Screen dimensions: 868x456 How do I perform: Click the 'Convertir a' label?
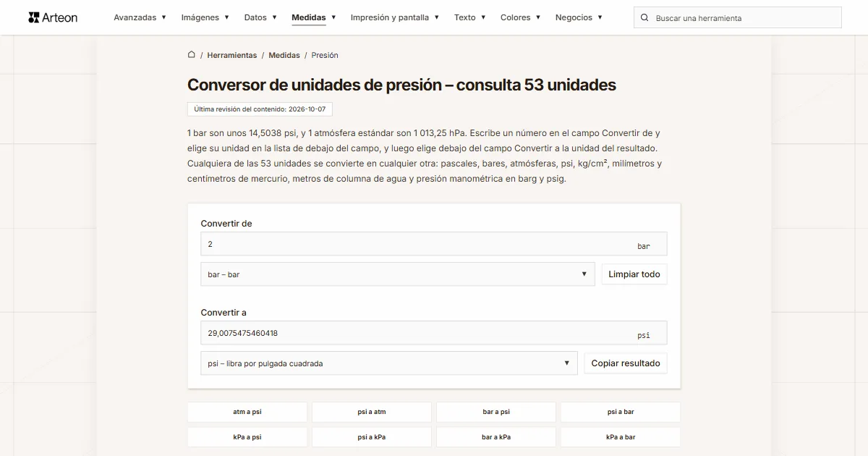click(224, 313)
